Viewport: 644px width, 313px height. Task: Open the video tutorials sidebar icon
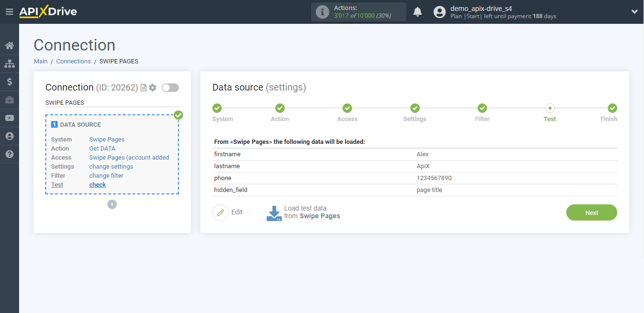click(x=10, y=118)
